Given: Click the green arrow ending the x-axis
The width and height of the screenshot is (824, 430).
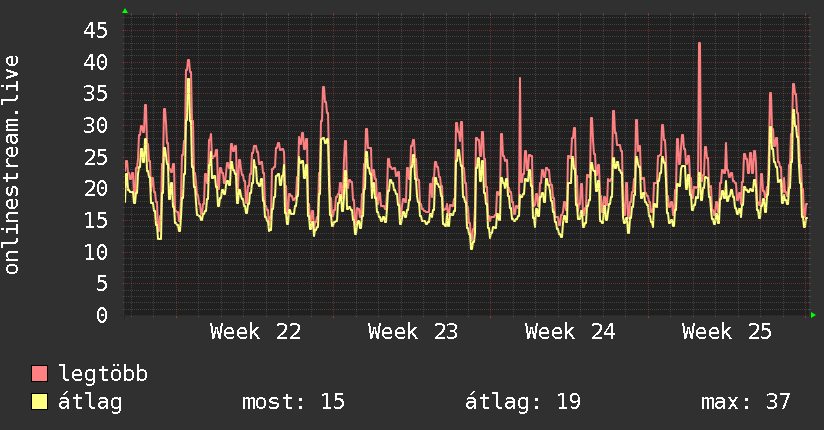Looking at the screenshot, I should tap(813, 315).
